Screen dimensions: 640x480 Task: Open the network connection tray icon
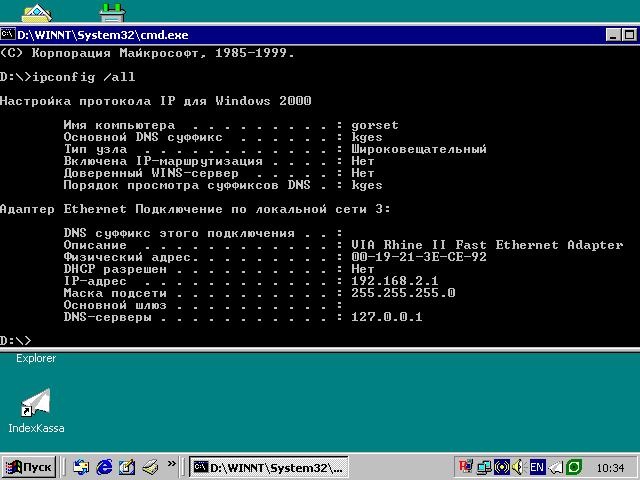(484, 467)
